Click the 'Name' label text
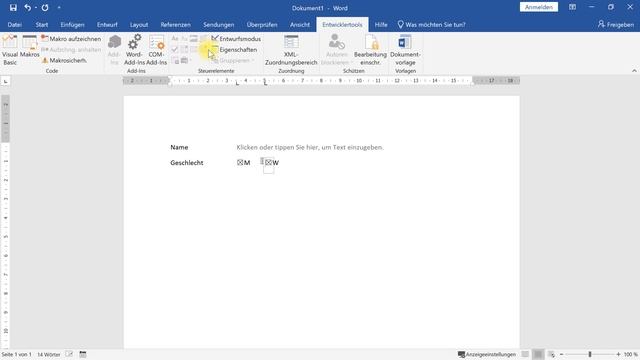Image resolution: width=640 pixels, height=360 pixels. pos(179,147)
